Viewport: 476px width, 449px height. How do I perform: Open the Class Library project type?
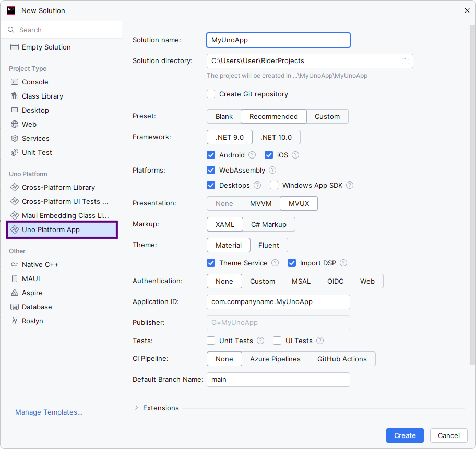pos(42,96)
